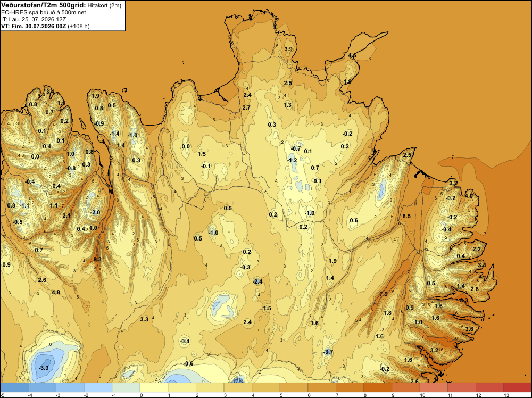Click the legend scale number 11
The height and width of the screenshot is (398, 532).
pyautogui.click(x=451, y=395)
